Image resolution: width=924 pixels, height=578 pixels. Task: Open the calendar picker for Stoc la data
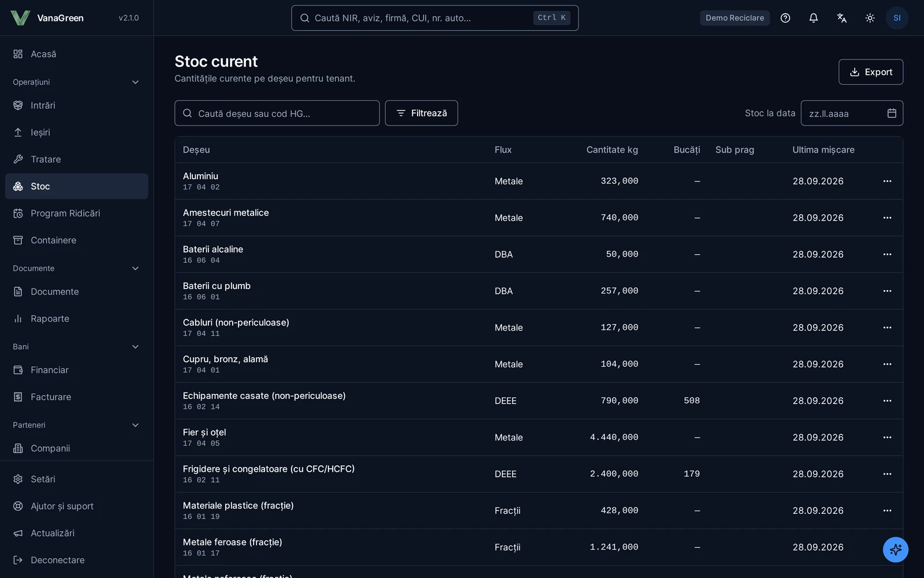point(892,113)
